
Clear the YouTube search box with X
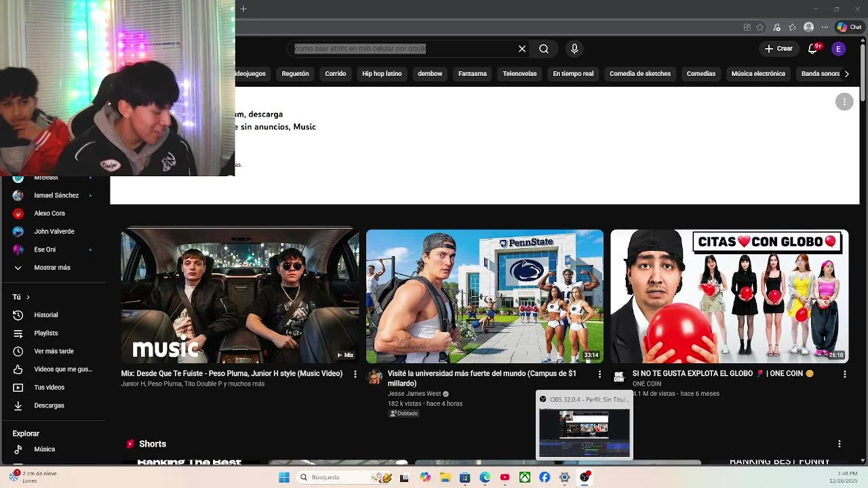tap(522, 49)
